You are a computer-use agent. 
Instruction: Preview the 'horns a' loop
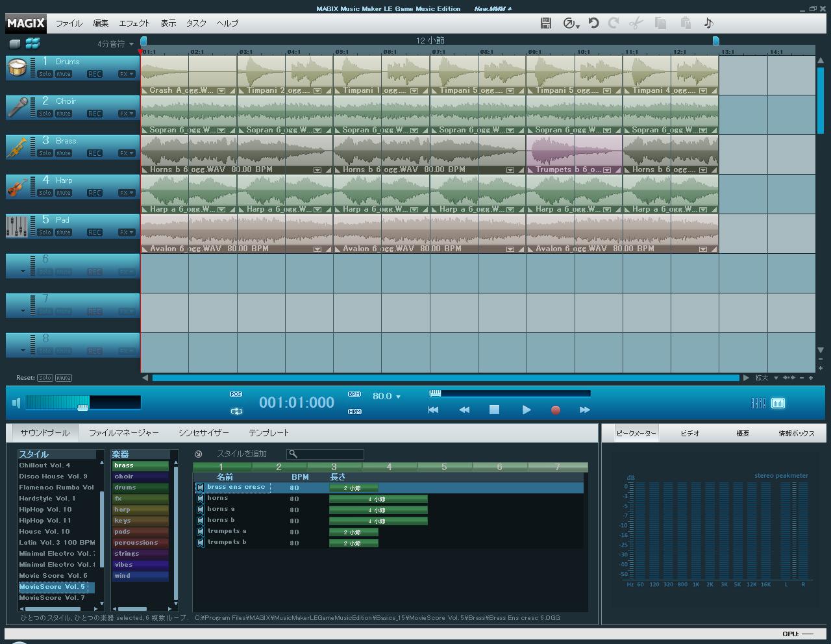click(x=200, y=510)
